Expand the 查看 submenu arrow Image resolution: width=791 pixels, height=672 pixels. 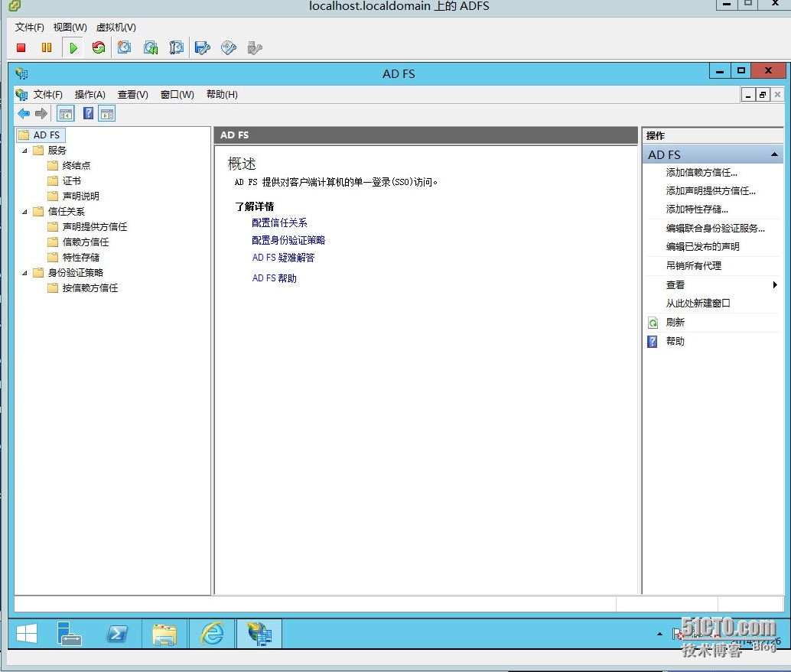pyautogui.click(x=775, y=285)
